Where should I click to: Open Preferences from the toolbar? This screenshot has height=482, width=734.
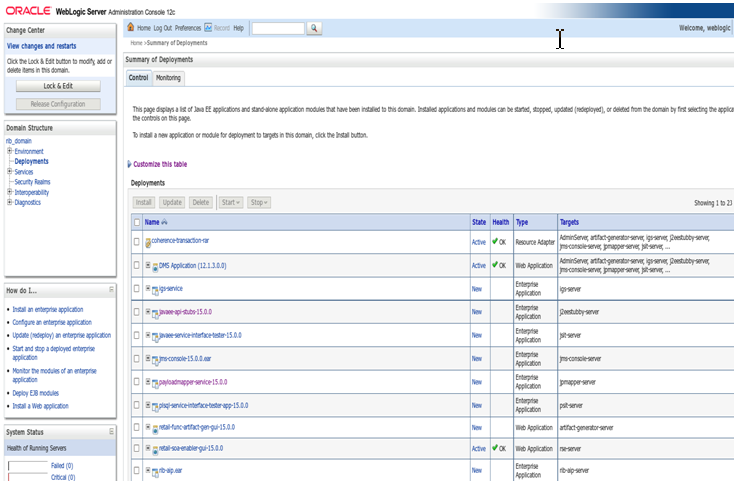188,28
